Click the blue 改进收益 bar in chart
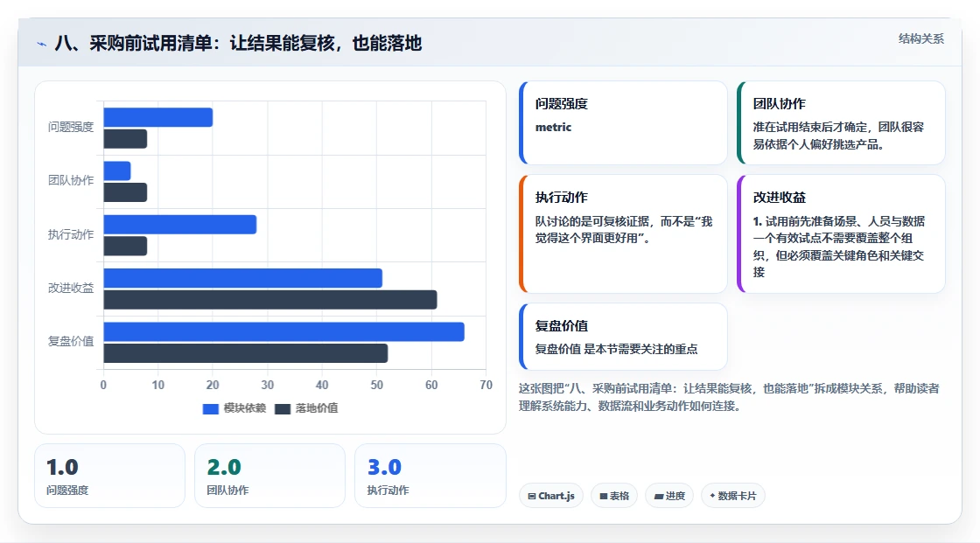The height and width of the screenshot is (543, 980). point(243,278)
